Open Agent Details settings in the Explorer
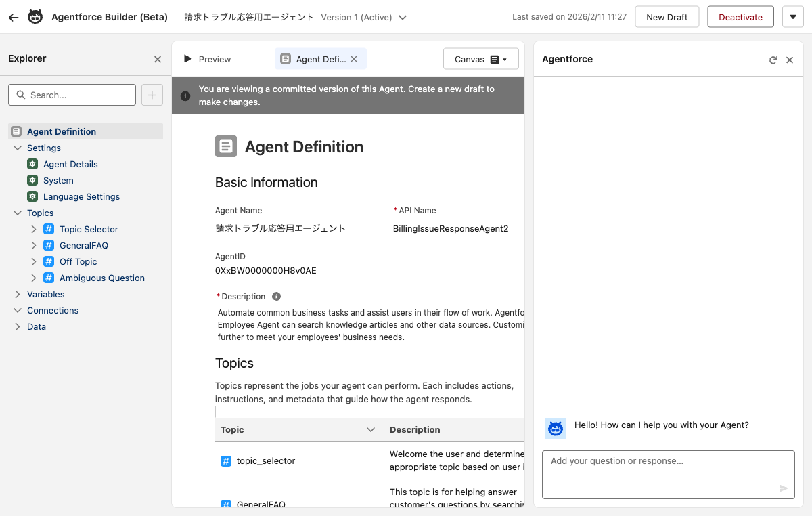Viewport: 812px width, 516px height. click(x=32, y=164)
